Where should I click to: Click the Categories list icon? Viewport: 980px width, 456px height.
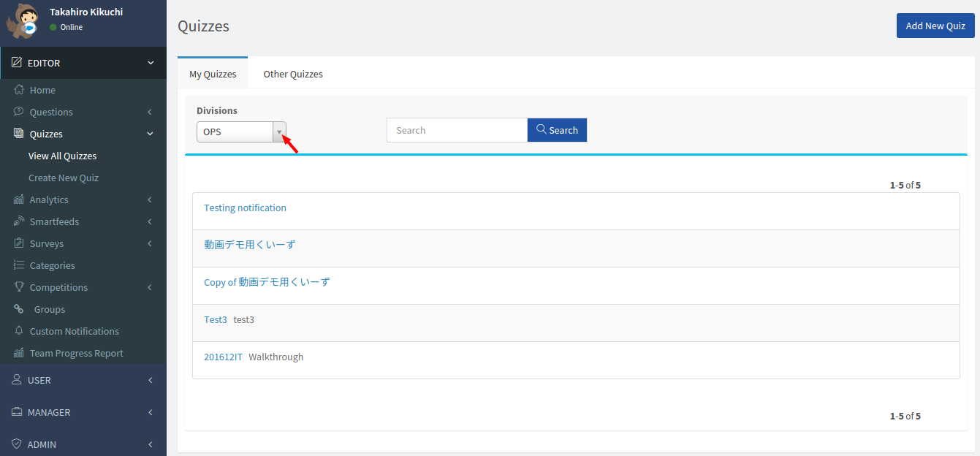[19, 265]
